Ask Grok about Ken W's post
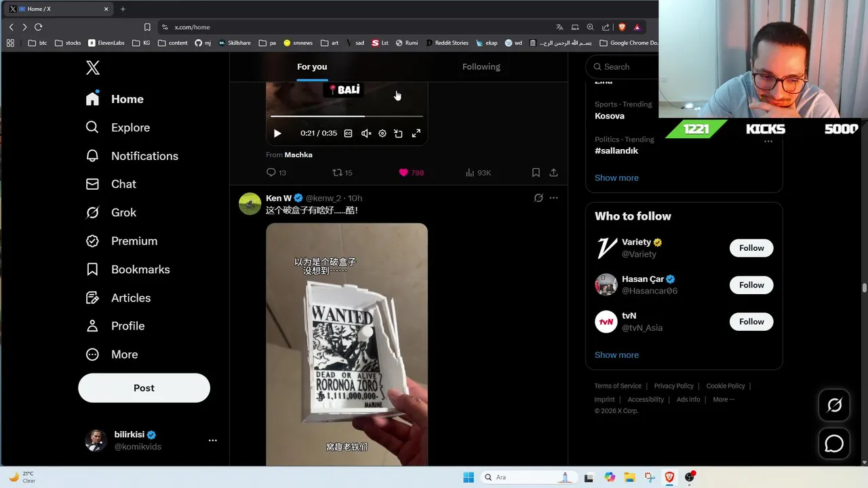Image resolution: width=868 pixels, height=488 pixels. click(x=538, y=198)
